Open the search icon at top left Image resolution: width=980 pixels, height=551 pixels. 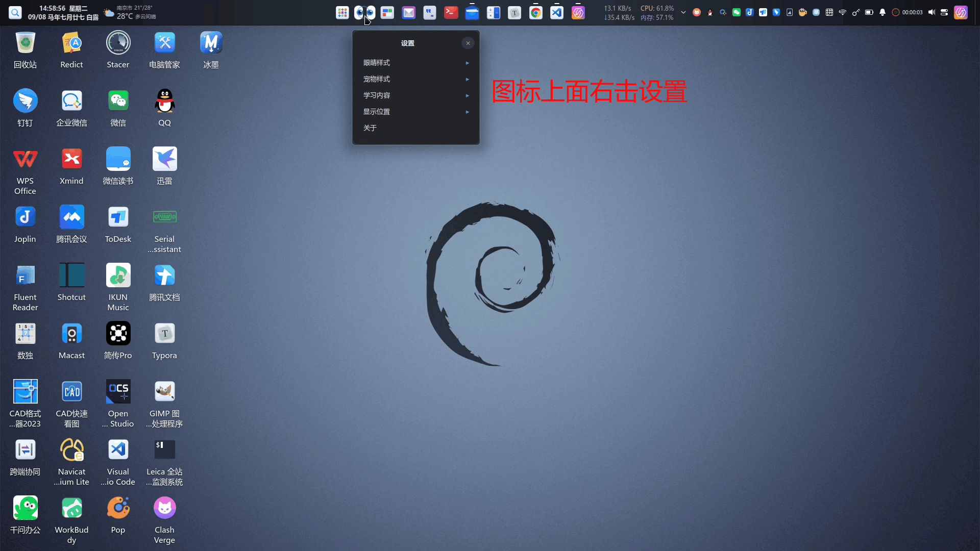pyautogui.click(x=15, y=13)
